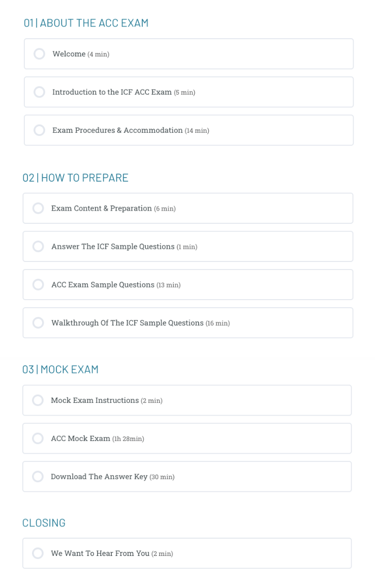Mark the Welcome lesson as complete

pos(39,54)
